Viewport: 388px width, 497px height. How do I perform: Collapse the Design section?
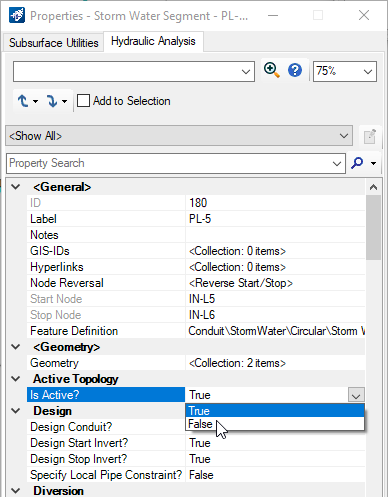pyautogui.click(x=16, y=411)
